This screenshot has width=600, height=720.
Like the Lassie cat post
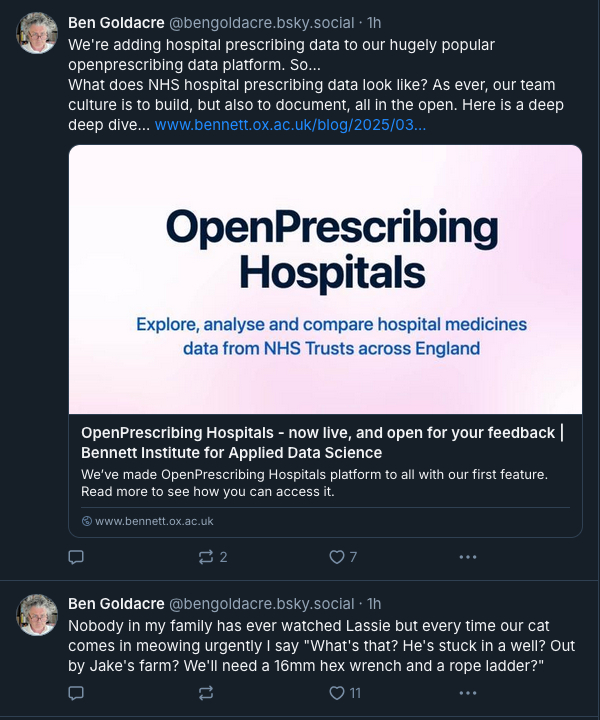(x=337, y=693)
